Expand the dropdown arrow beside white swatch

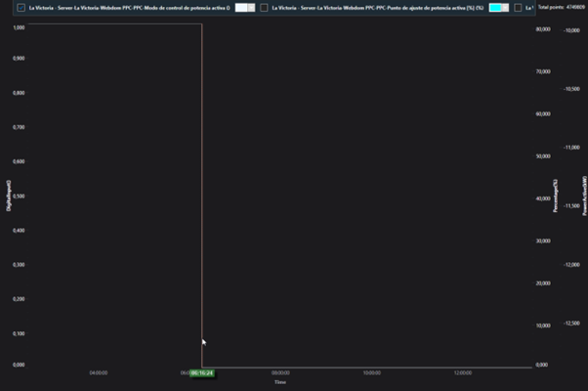pos(252,8)
